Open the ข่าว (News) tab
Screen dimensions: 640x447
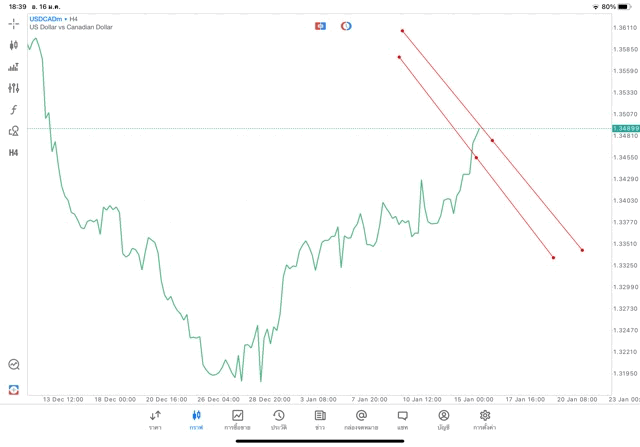[320, 419]
